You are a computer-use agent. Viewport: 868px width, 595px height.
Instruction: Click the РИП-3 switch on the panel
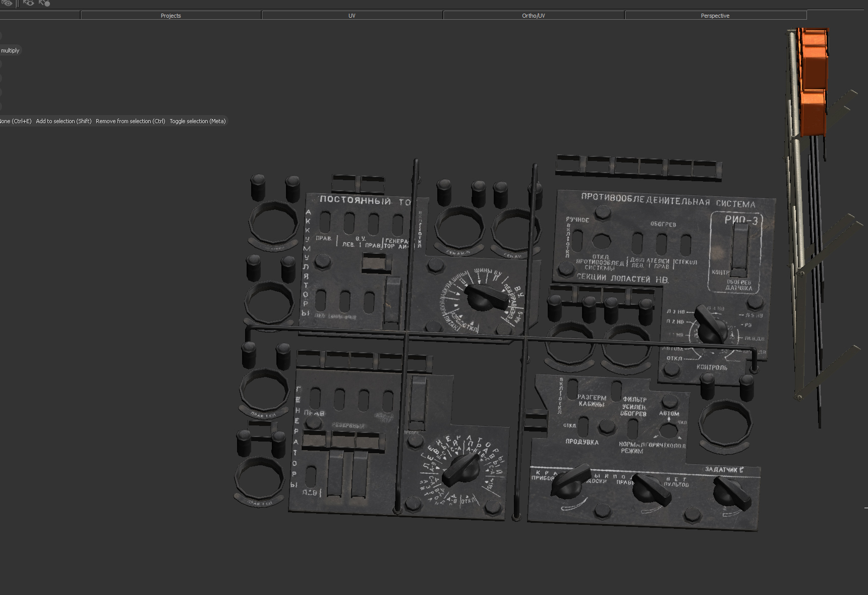click(x=739, y=250)
